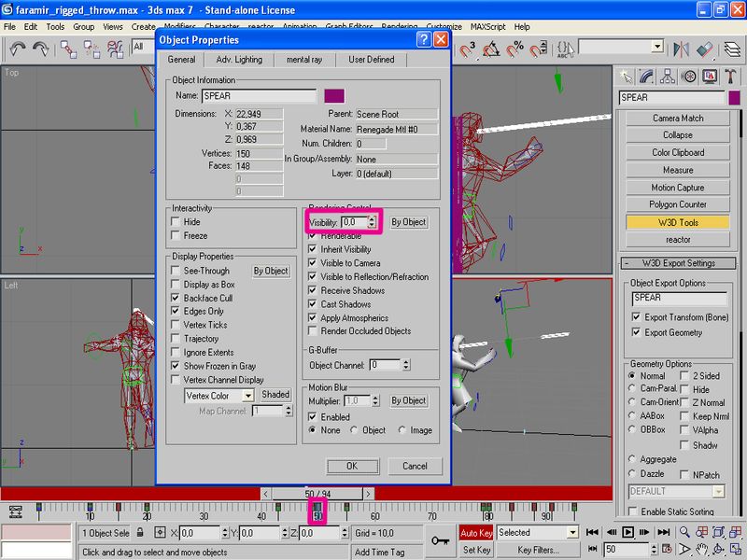
Task: Toggle the 3D Snaps magnet icon
Action: [468, 49]
